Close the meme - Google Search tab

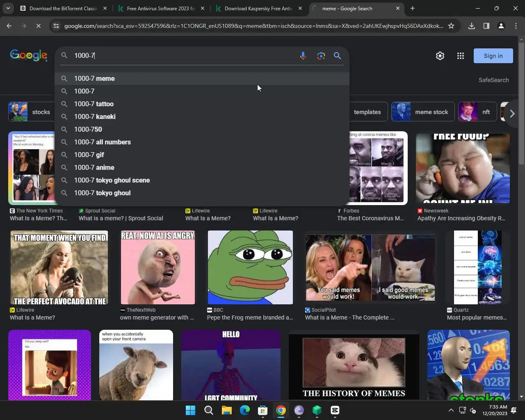pos(397,8)
